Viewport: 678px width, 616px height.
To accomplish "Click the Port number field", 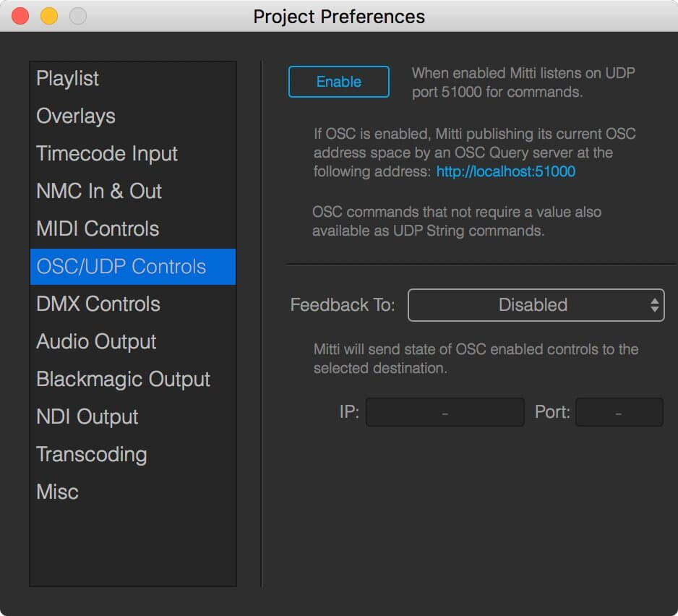I will pyautogui.click(x=619, y=412).
